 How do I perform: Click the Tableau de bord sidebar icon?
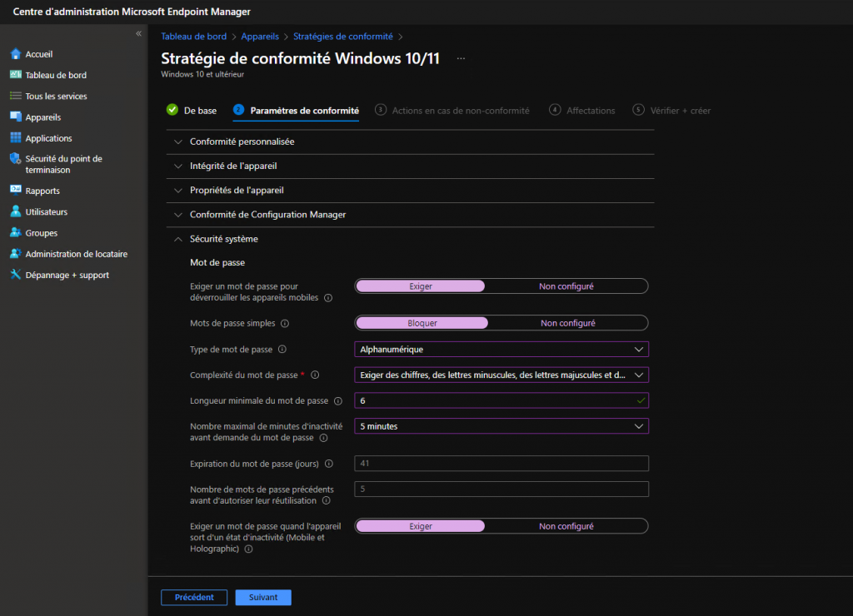pyautogui.click(x=16, y=75)
